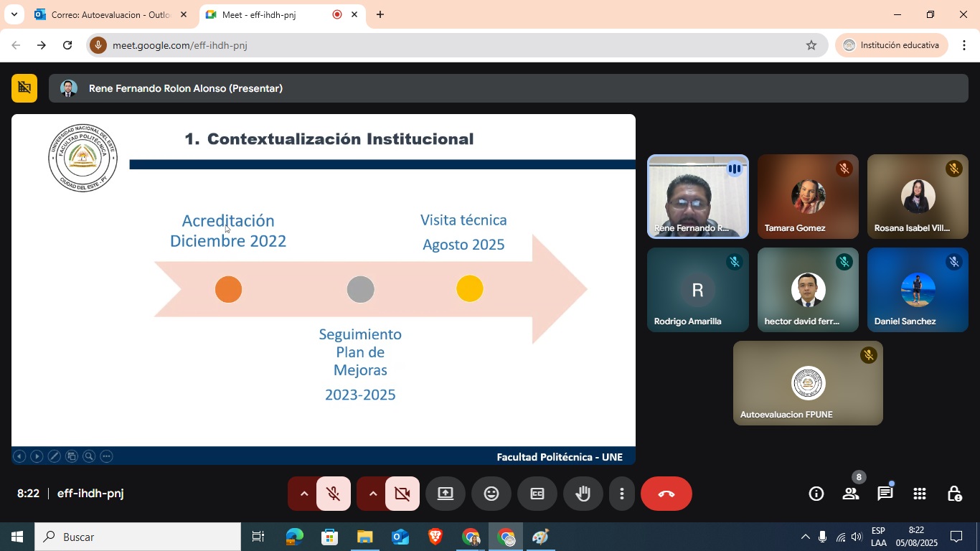The image size is (980, 551).
Task: Select Tamara Gomez participant tile
Action: (x=808, y=197)
